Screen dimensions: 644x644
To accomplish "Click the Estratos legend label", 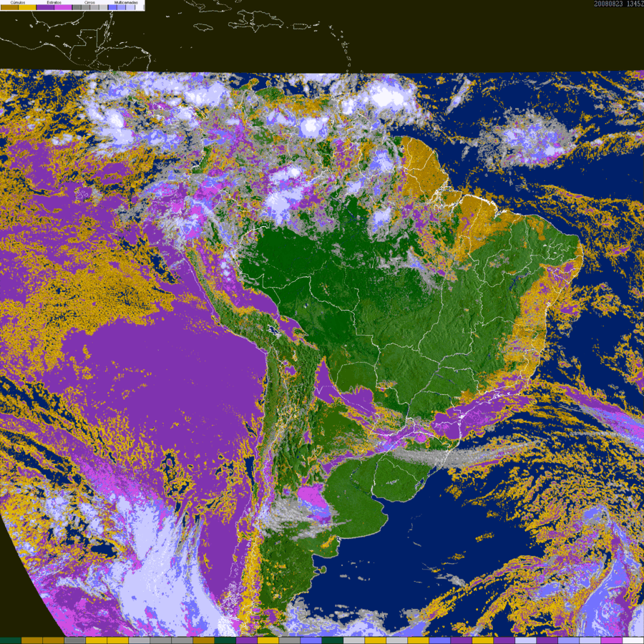I will pos(54,2).
